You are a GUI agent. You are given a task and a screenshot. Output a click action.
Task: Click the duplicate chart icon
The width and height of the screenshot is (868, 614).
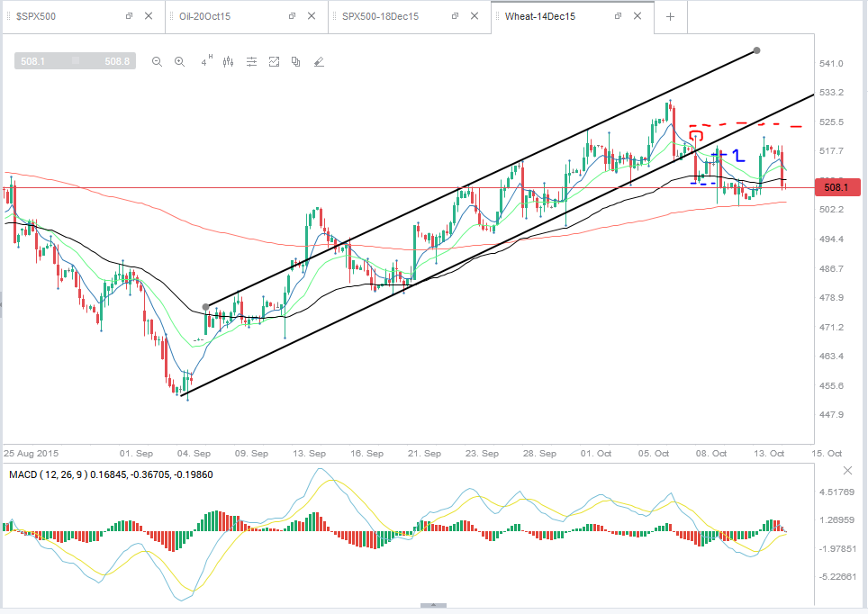(x=295, y=62)
